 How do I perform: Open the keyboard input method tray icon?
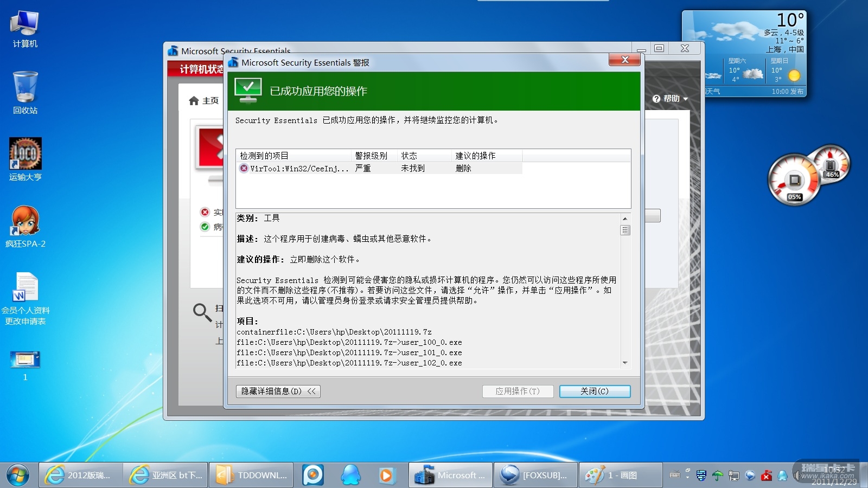[x=675, y=475]
